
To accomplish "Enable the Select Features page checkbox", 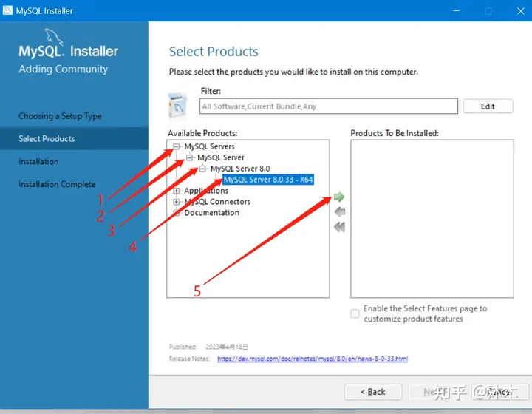I will [x=355, y=313].
